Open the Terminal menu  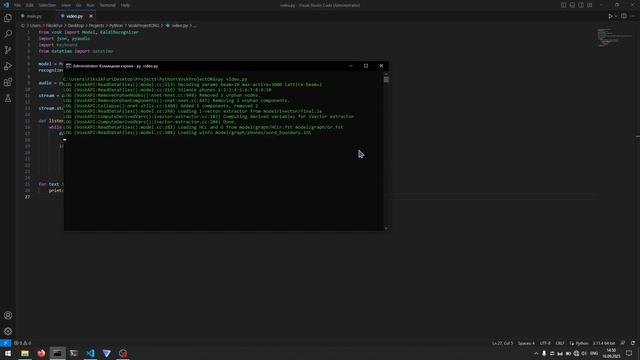(x=108, y=5)
